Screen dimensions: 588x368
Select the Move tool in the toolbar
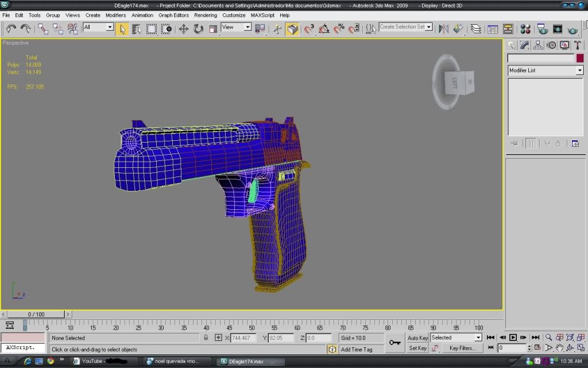(x=184, y=28)
